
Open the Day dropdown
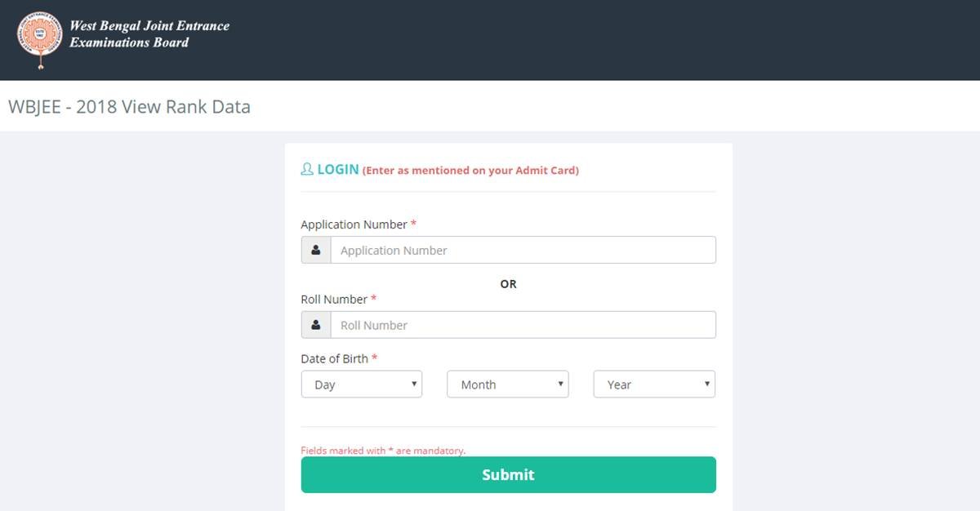(361, 384)
